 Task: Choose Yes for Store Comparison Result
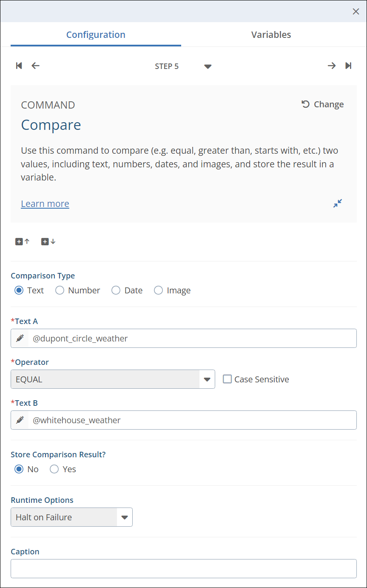tap(54, 469)
